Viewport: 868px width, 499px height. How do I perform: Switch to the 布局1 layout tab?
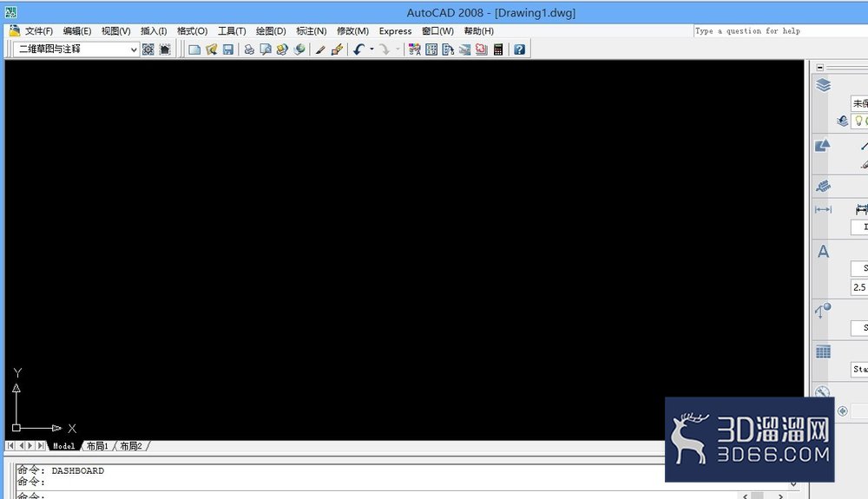coord(97,446)
